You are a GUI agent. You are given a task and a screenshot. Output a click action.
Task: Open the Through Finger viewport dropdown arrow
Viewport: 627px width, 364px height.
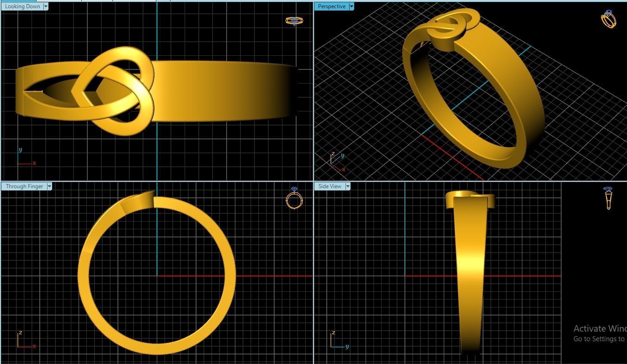(x=49, y=186)
